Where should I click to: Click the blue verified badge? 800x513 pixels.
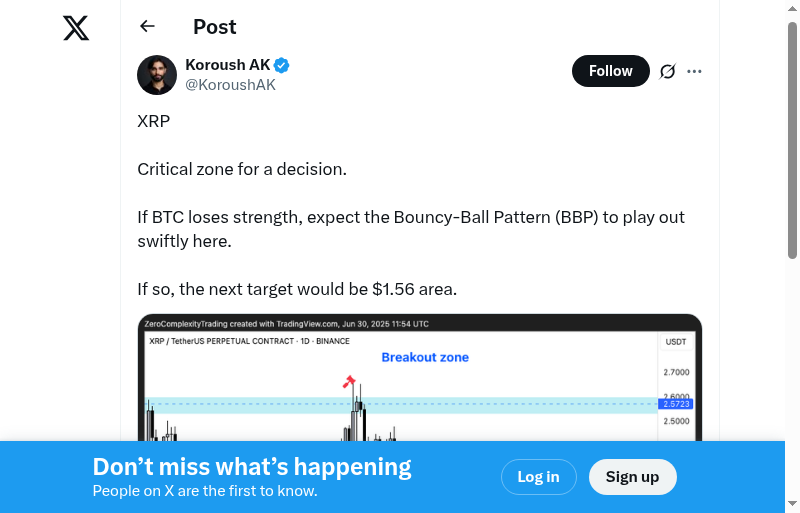click(282, 66)
